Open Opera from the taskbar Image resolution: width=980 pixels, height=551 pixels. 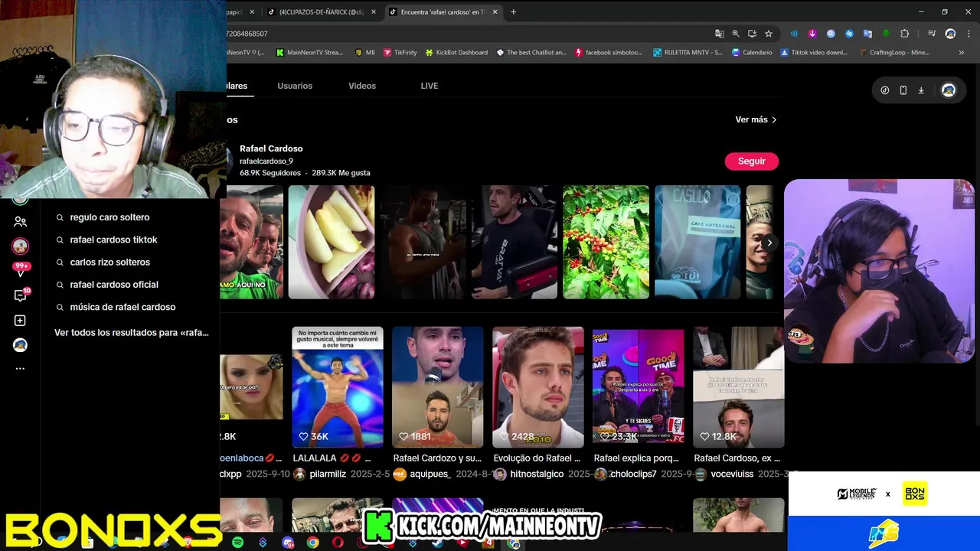(x=338, y=543)
